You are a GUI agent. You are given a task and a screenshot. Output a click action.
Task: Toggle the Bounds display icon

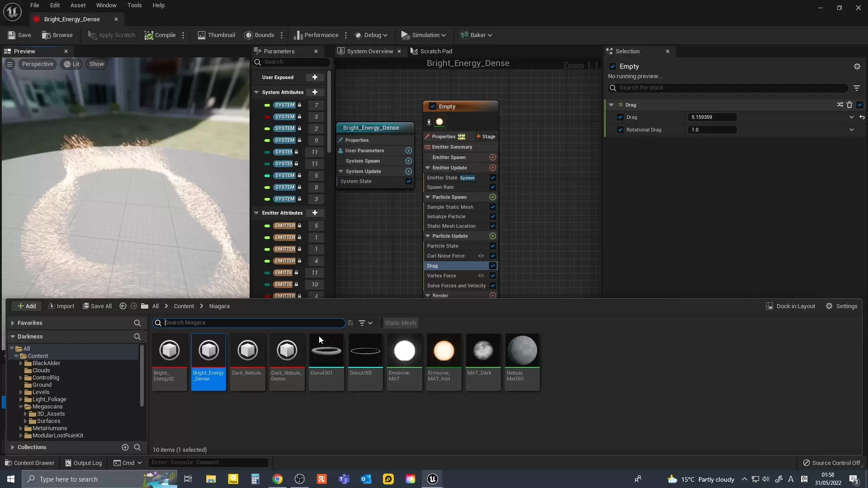(248, 35)
